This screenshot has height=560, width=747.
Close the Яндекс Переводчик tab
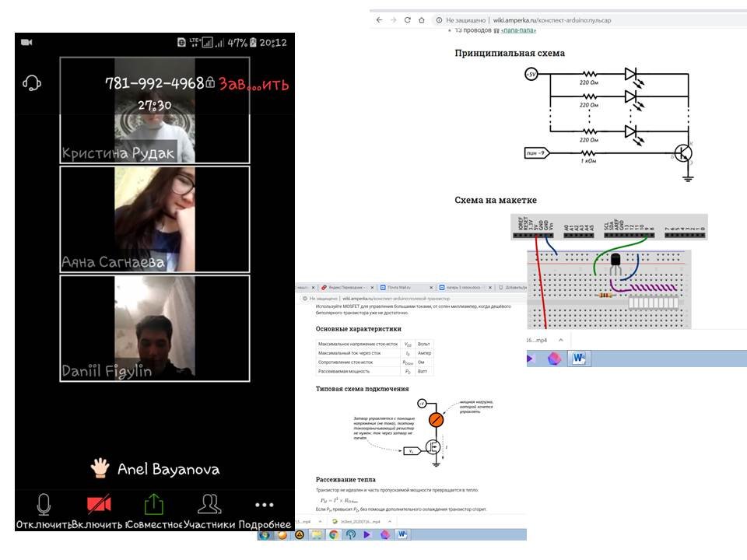click(x=373, y=288)
